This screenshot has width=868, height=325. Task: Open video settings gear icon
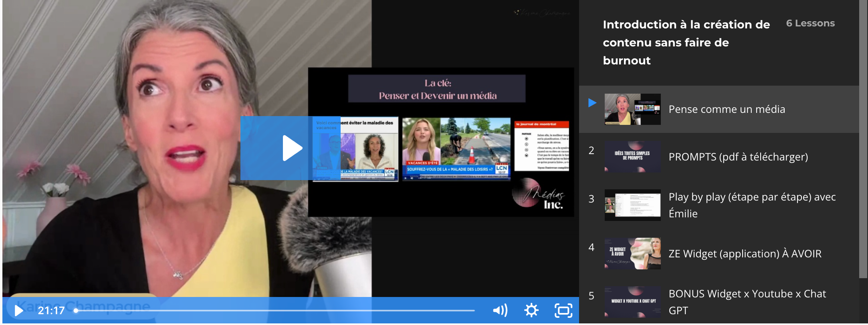pos(531,310)
